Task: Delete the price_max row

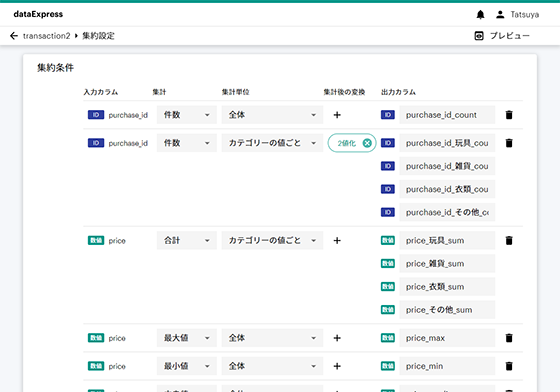Action: coord(509,338)
